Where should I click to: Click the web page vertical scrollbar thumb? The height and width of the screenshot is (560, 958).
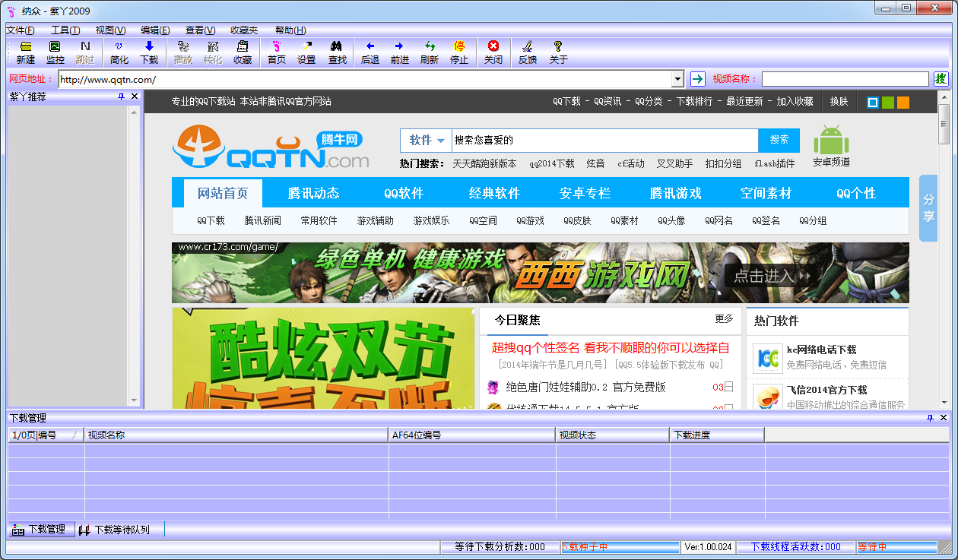tap(944, 124)
